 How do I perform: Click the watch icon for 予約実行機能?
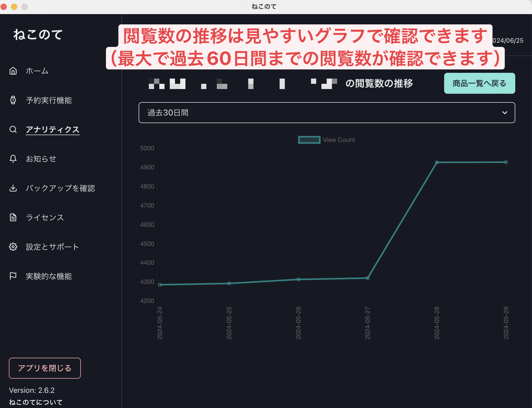[x=13, y=100]
